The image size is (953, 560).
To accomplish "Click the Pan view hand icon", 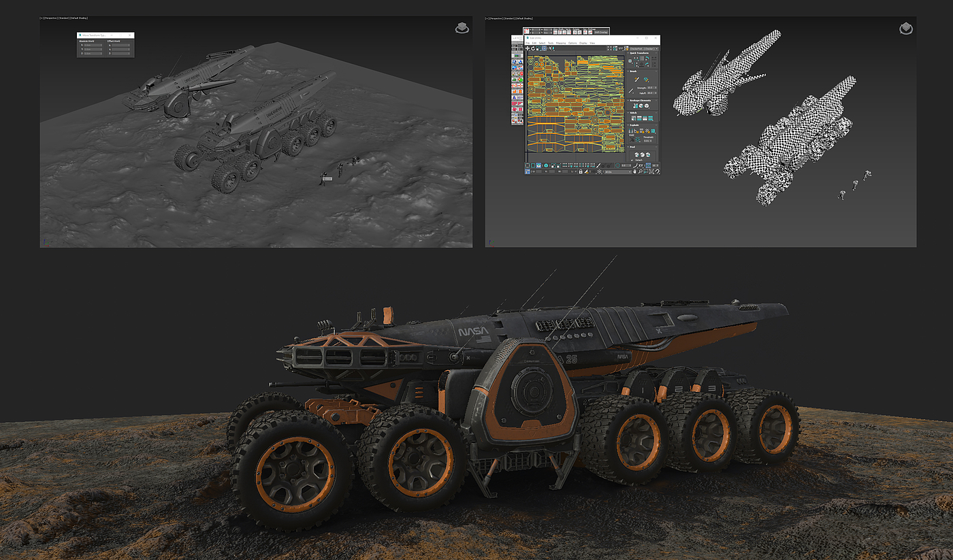I will [x=634, y=171].
